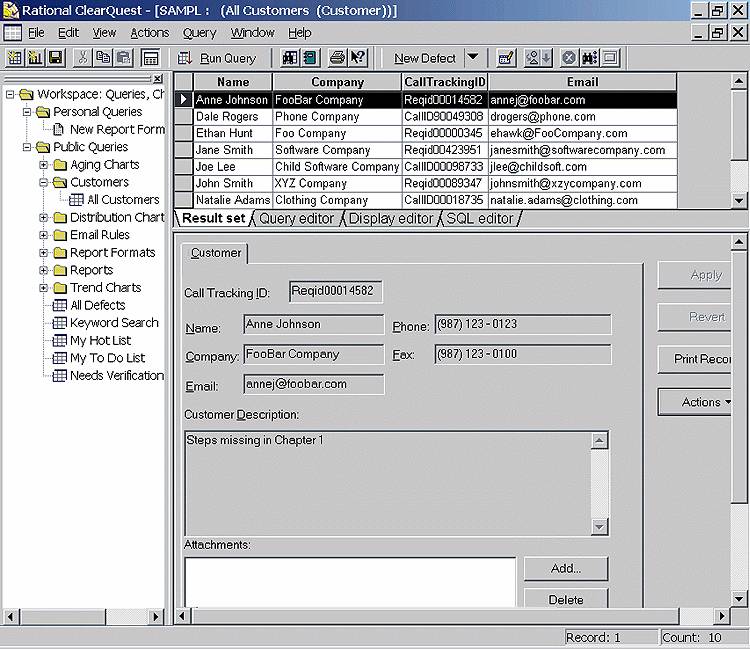Click the Delete attachment button
This screenshot has width=750, height=649.
565,599
